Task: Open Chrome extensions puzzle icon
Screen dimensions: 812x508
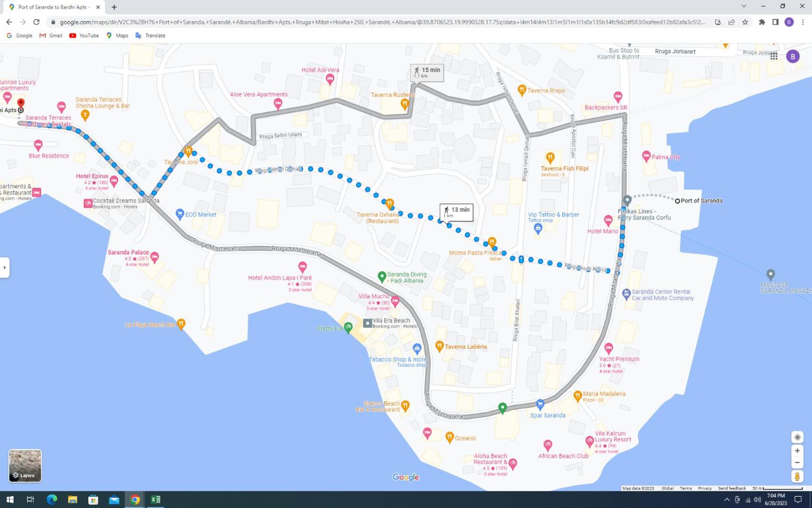Action: tap(762, 22)
